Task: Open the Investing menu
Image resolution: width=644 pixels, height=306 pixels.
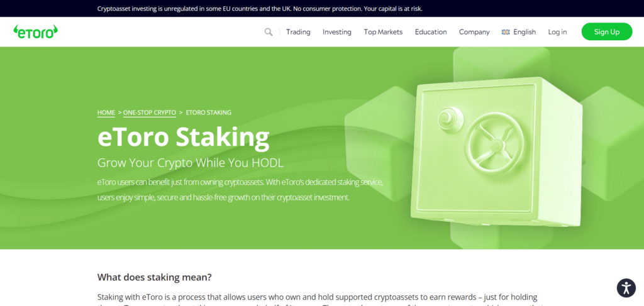Action: (337, 32)
